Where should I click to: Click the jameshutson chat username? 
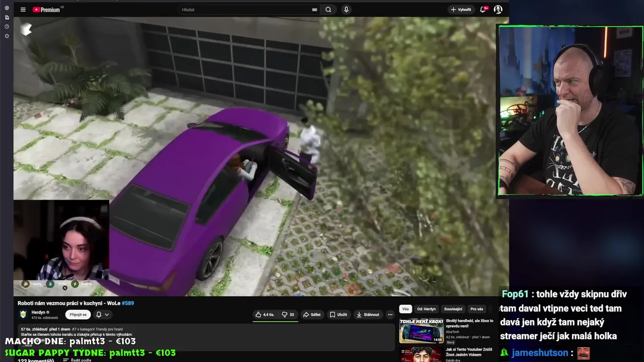[x=540, y=353]
